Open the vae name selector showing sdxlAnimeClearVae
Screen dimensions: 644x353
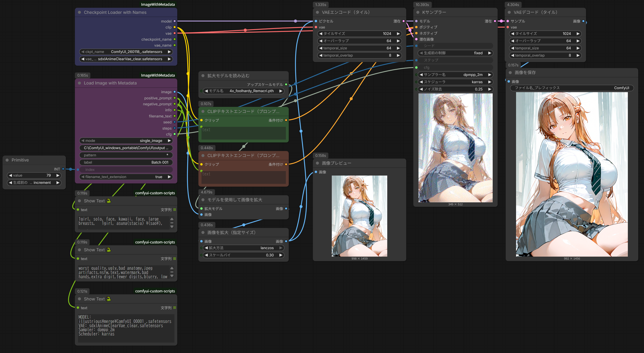tap(126, 59)
